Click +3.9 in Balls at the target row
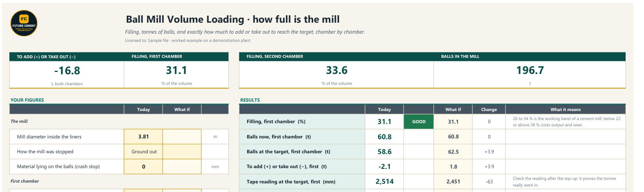Viewport: 644px width, 192px height. click(489, 152)
